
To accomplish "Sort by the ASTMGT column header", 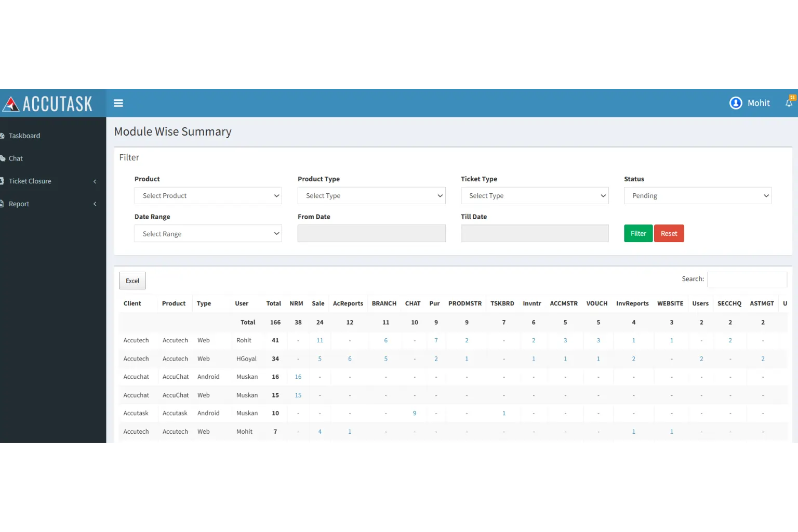I will tap(762, 303).
